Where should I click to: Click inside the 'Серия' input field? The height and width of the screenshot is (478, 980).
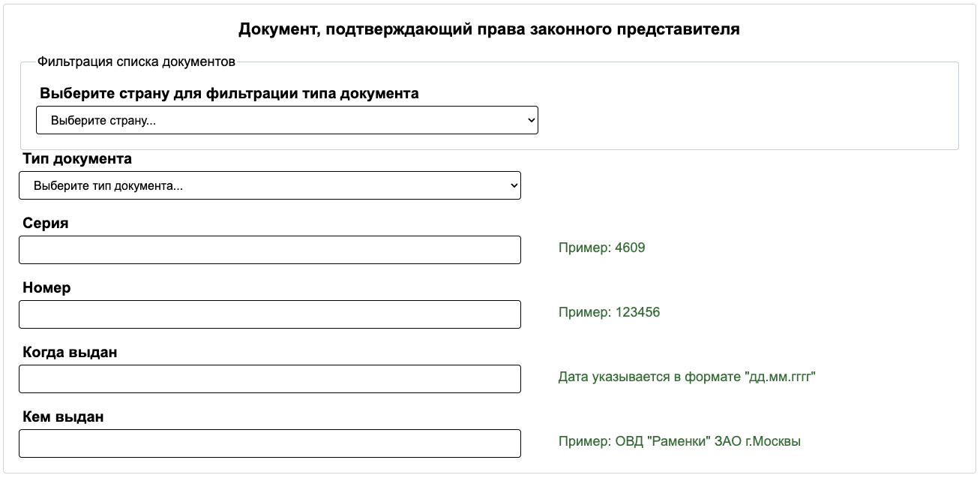click(x=269, y=249)
